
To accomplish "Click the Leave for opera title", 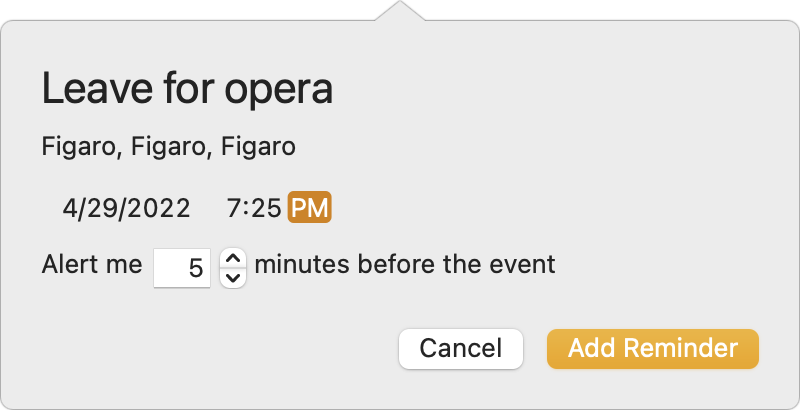I will 187,89.
